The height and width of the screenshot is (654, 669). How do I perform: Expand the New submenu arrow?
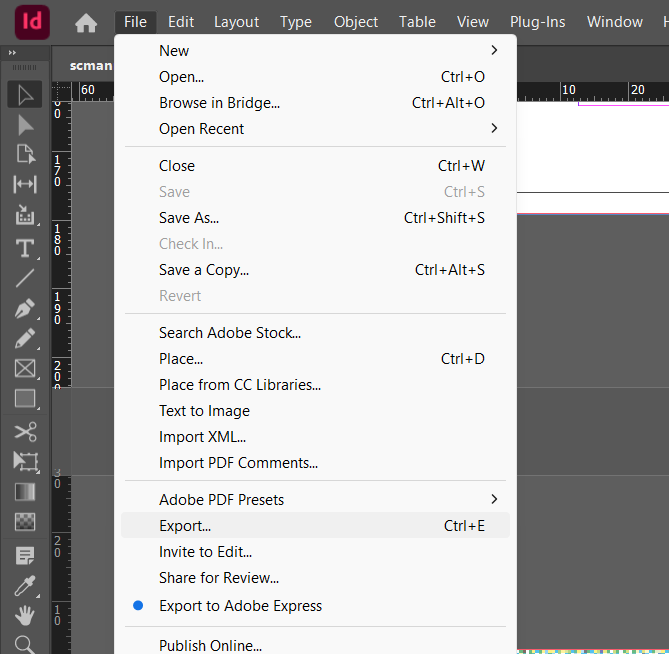(x=494, y=50)
